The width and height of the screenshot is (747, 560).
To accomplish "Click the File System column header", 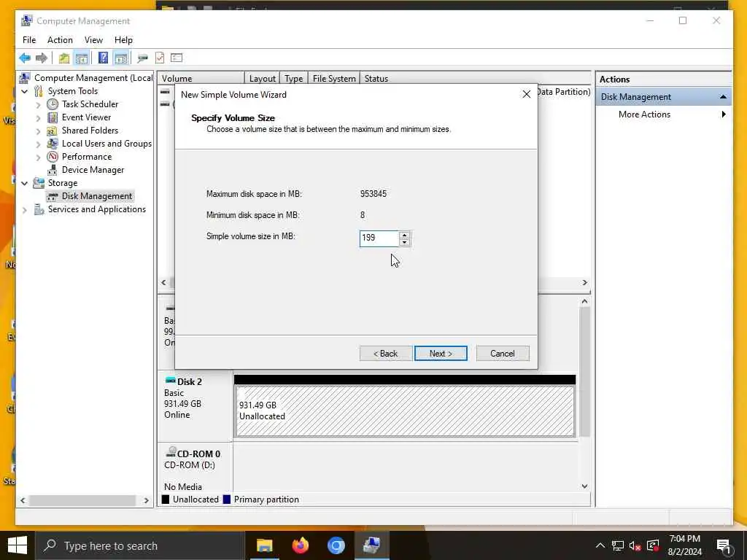I will (x=334, y=79).
